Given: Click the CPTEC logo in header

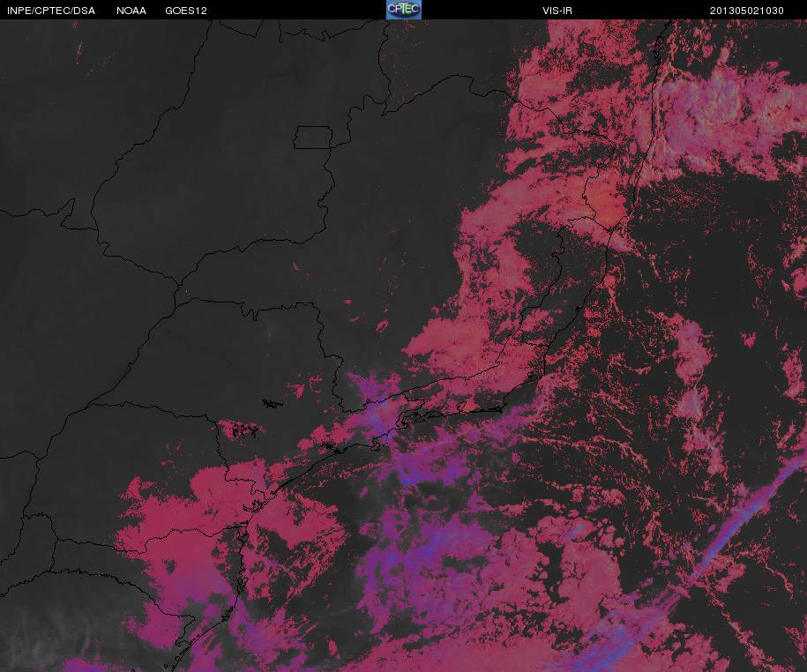Looking at the screenshot, I should (x=404, y=10).
